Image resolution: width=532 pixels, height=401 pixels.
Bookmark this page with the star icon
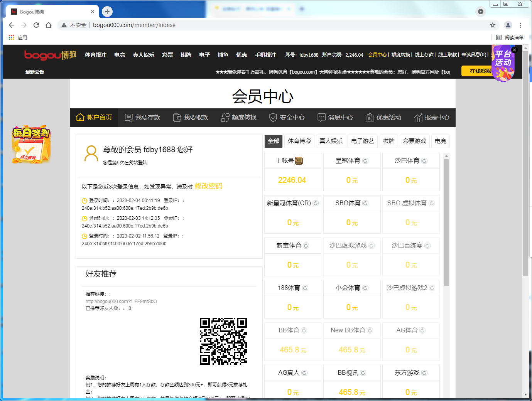pos(493,25)
